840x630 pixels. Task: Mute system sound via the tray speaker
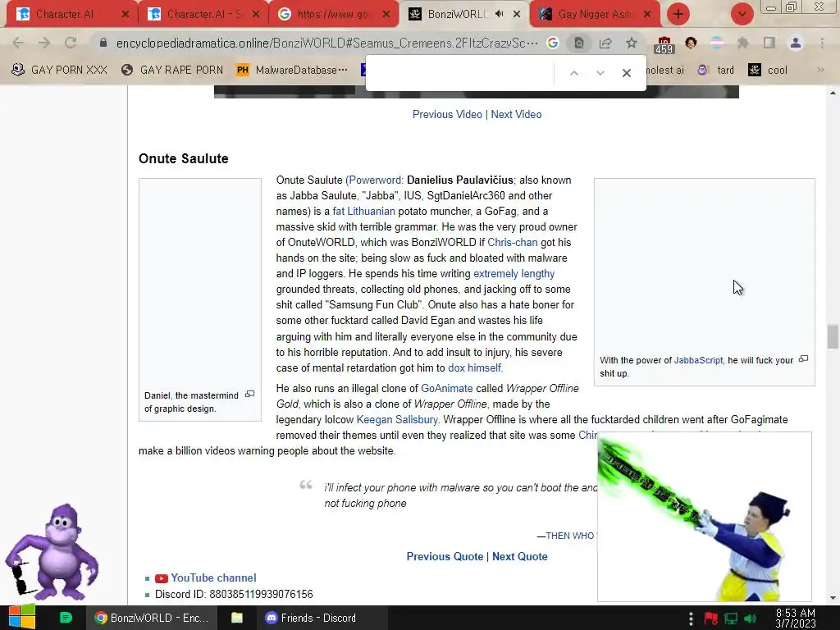click(751, 619)
